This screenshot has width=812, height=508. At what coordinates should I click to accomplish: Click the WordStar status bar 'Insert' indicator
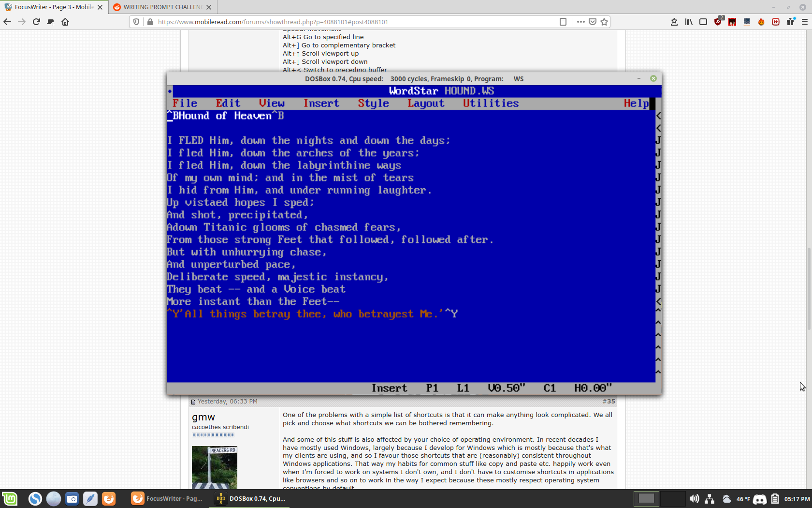tap(389, 388)
